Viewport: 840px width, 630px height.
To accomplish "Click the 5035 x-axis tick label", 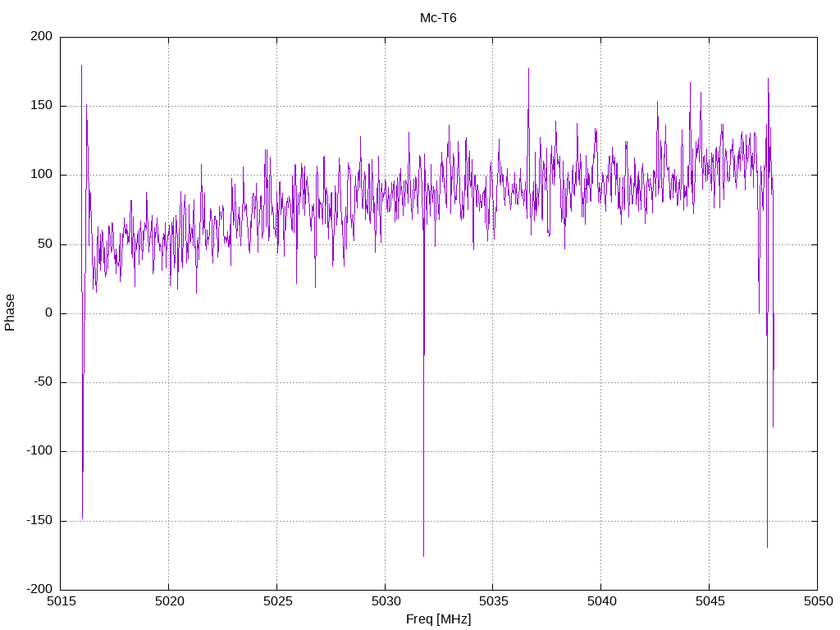I will click(x=492, y=601).
